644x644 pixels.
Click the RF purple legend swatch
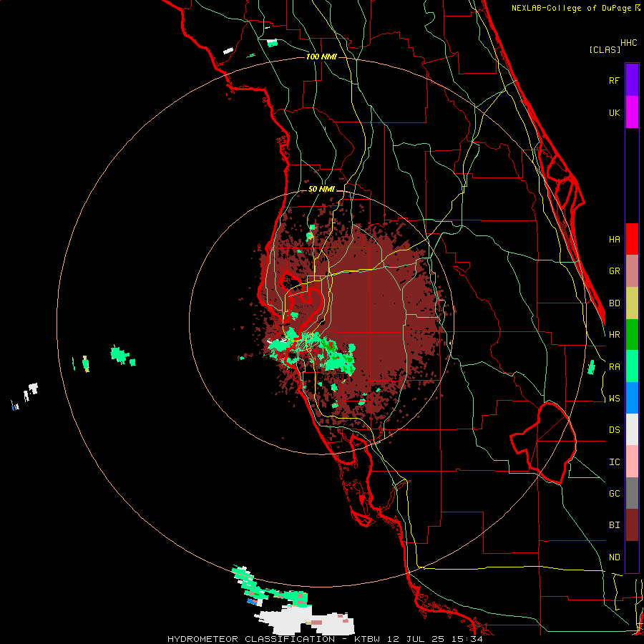coord(632,80)
